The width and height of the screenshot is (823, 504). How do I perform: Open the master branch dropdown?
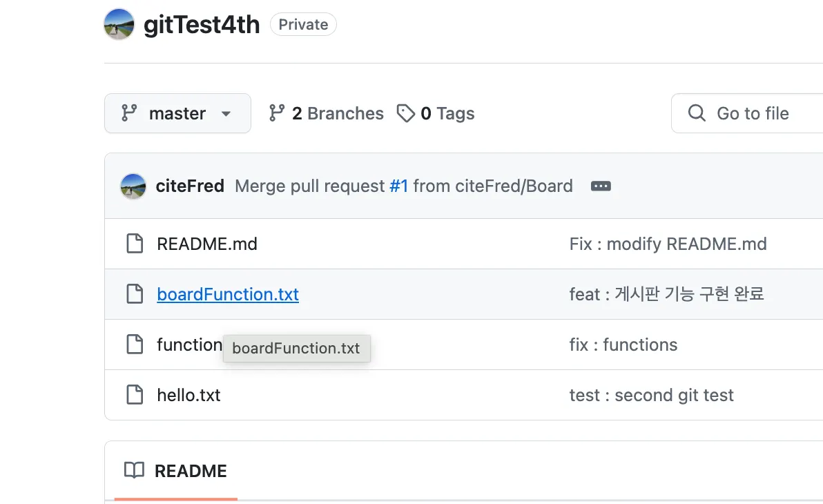177,113
